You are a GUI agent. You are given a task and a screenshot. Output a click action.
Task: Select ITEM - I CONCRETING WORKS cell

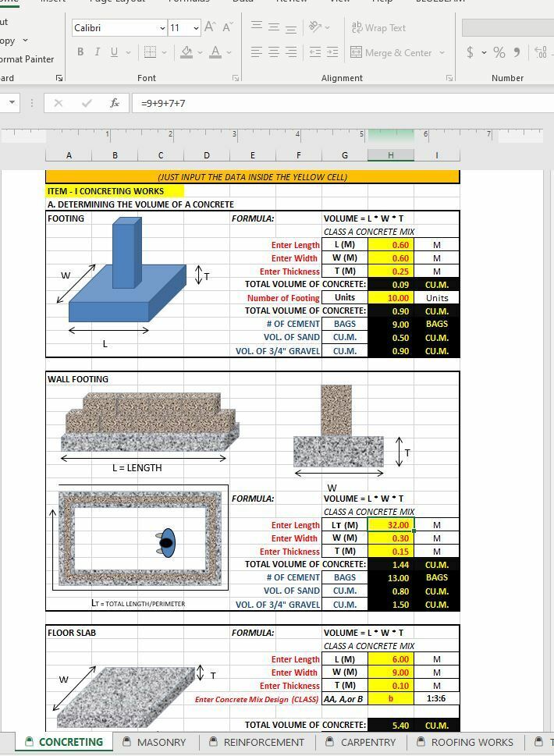115,191
